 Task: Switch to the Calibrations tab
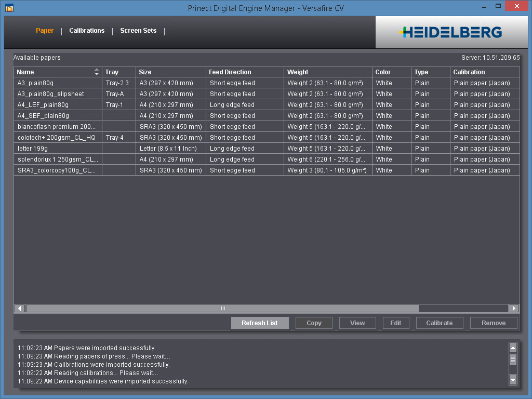[87, 31]
